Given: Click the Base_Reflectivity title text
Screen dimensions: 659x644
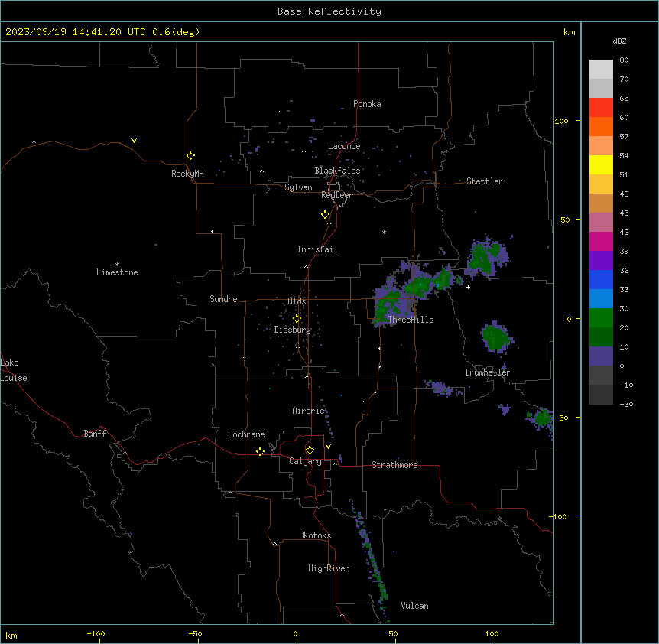Looking at the screenshot, I should tap(329, 11).
